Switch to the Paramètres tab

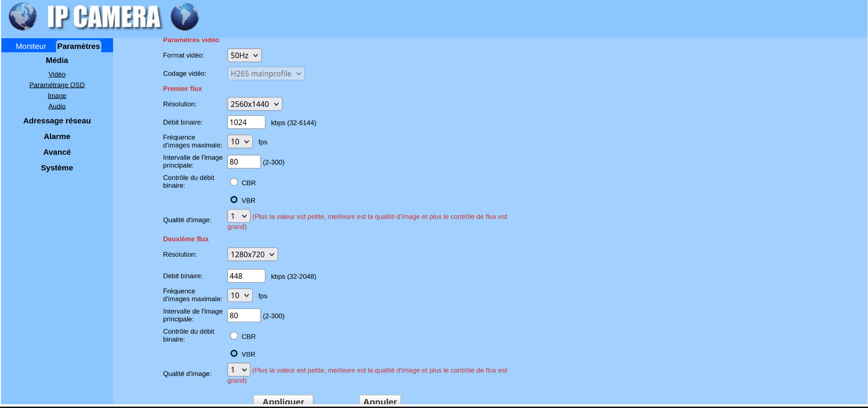click(78, 46)
